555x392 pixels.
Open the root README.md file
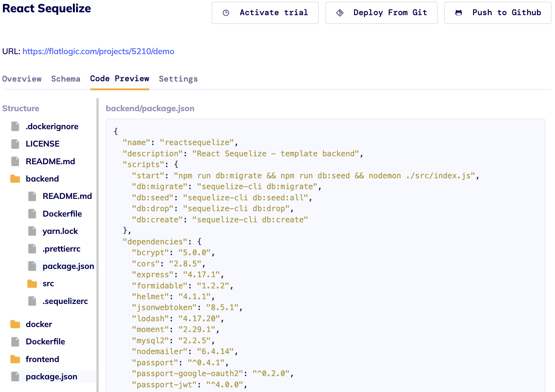pos(51,161)
